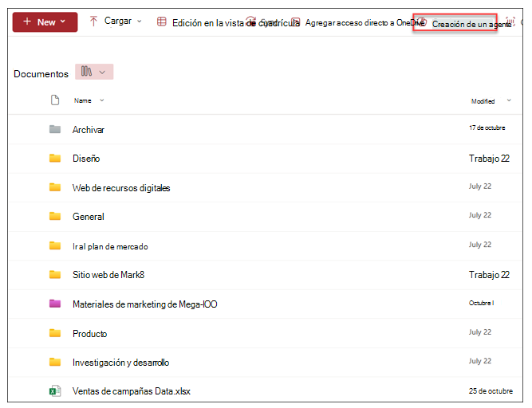
Task: Click the General folder icon
Action: 55,216
